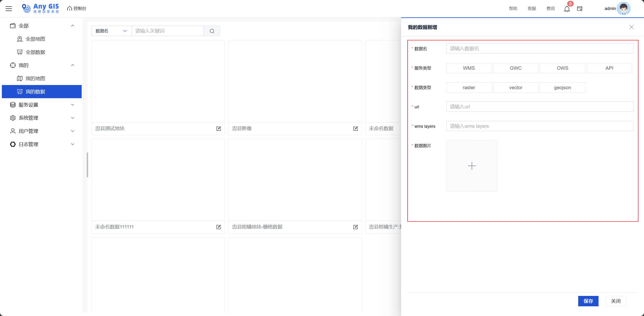This screenshot has height=316, width=644.
Task: Click the hamburger menu icon
Action: pyautogui.click(x=9, y=9)
